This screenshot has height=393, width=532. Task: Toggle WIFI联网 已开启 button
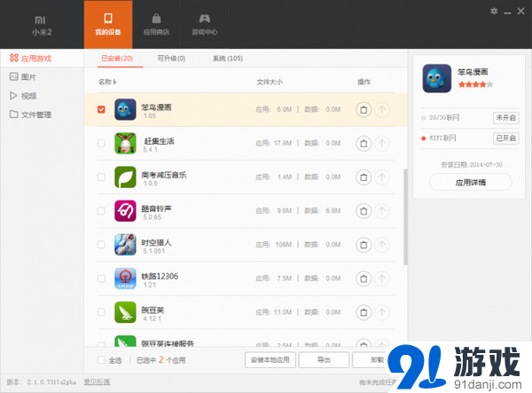pos(505,138)
